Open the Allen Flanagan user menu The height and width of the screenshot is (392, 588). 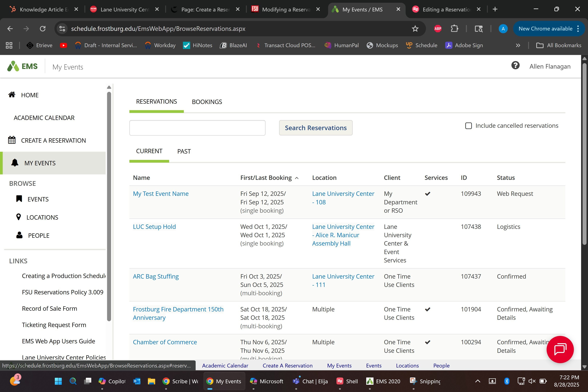click(x=550, y=66)
